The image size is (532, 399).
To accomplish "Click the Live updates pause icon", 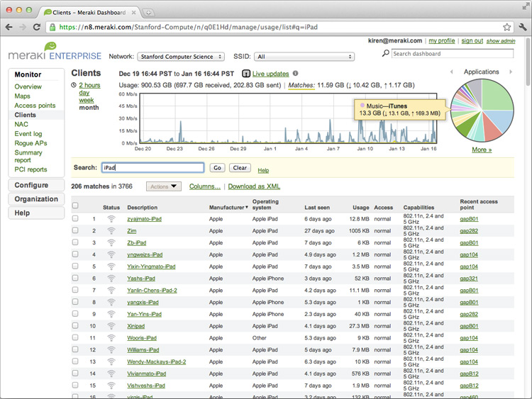I will (x=246, y=74).
